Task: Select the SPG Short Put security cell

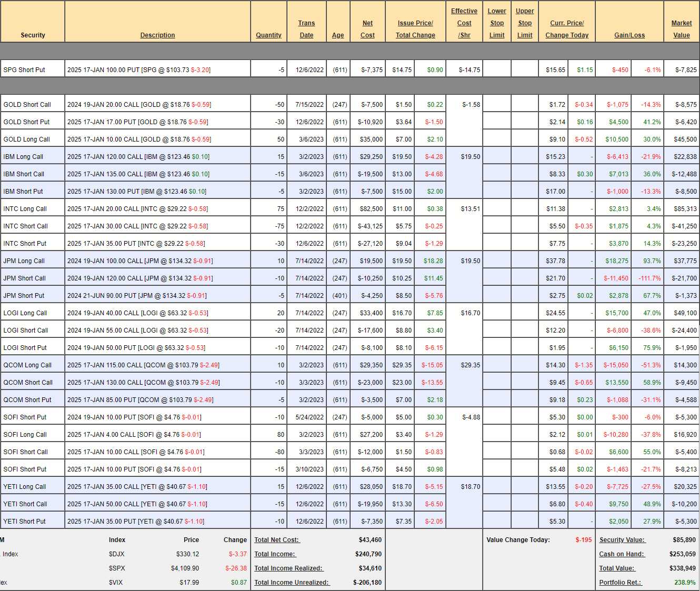Action: (x=24, y=70)
